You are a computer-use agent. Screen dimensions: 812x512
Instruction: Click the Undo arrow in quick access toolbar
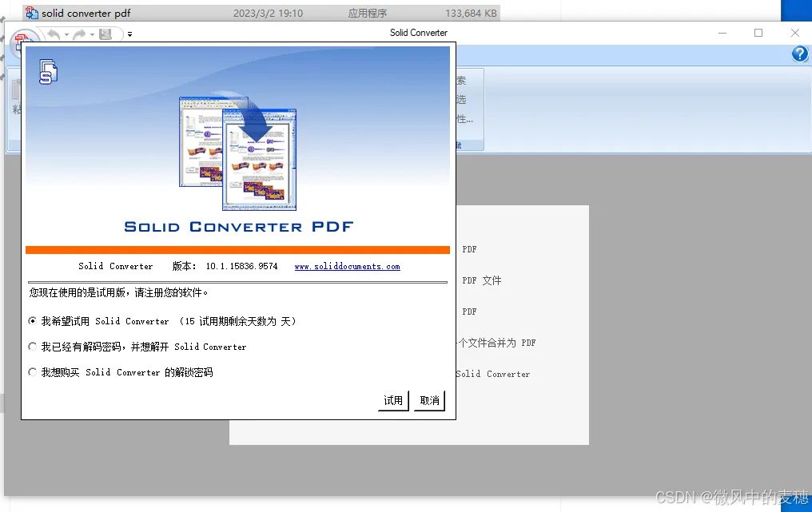tap(54, 34)
